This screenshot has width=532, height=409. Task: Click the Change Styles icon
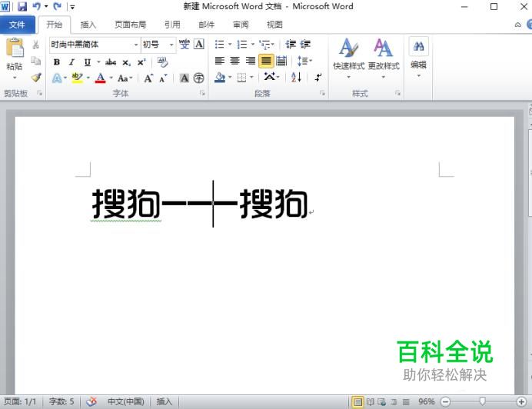(384, 48)
